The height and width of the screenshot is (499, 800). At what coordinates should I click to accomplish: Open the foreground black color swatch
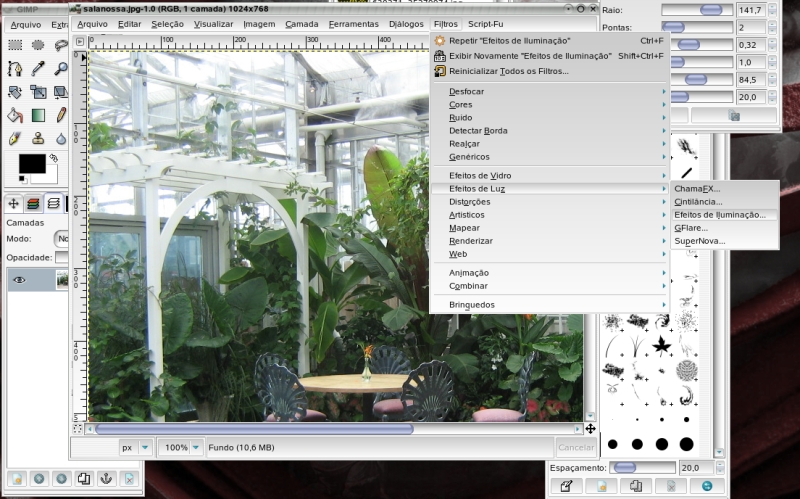coord(32,164)
